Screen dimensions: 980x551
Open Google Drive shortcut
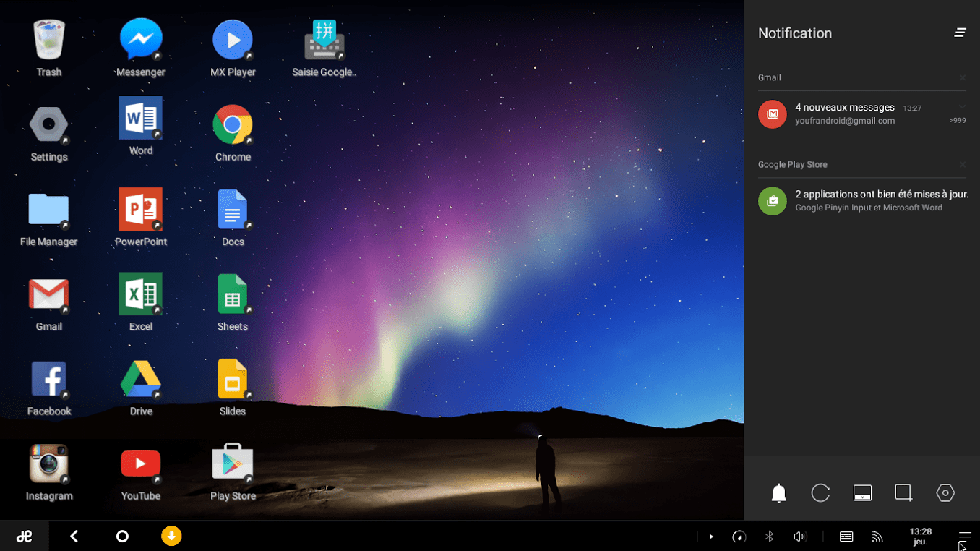(141, 379)
